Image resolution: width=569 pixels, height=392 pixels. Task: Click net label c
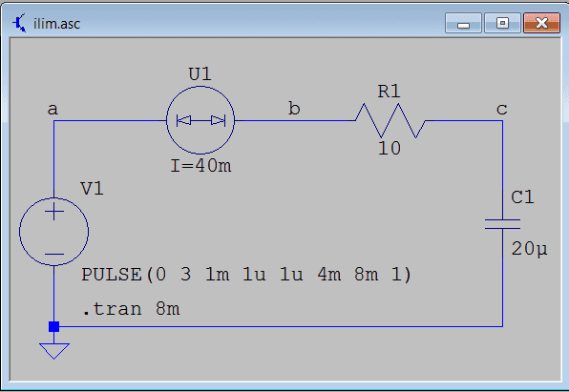502,109
